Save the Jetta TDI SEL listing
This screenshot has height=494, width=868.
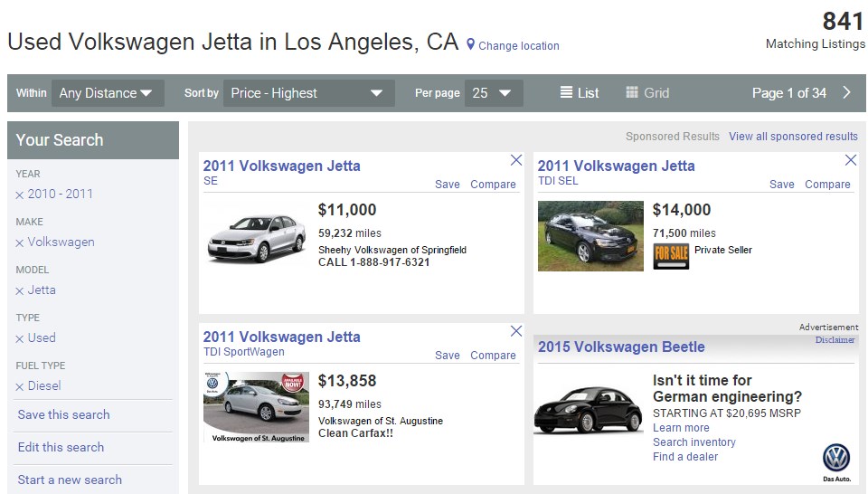[x=781, y=185]
